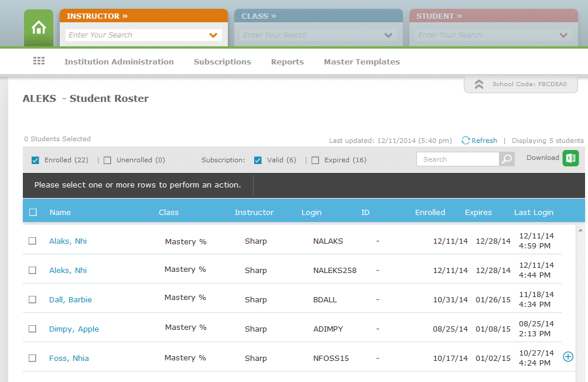This screenshot has height=382, width=588.
Task: Uncheck the Enrolled (22) filter
Action: pyautogui.click(x=35, y=160)
